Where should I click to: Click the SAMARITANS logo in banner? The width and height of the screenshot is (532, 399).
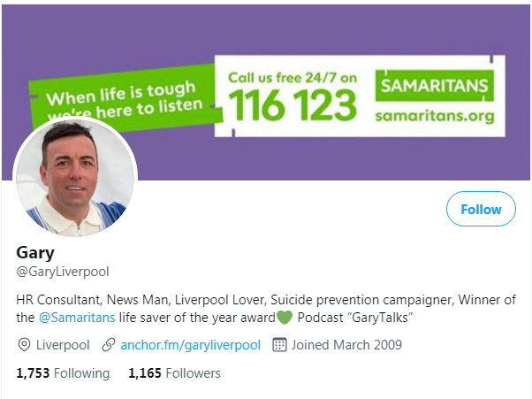[434, 86]
